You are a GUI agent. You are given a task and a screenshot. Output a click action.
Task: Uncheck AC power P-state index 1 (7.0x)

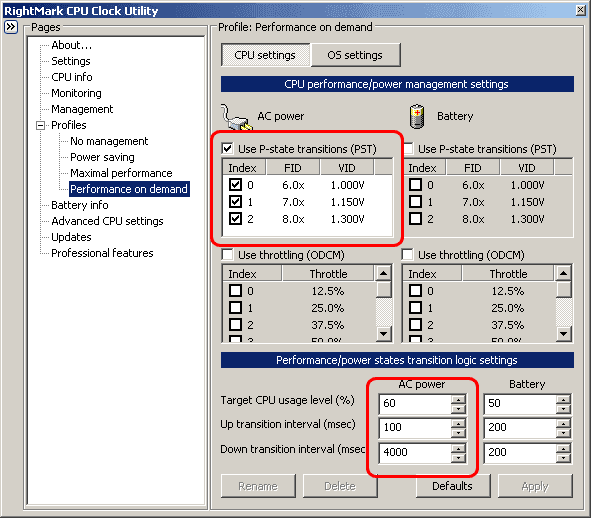pos(236,202)
